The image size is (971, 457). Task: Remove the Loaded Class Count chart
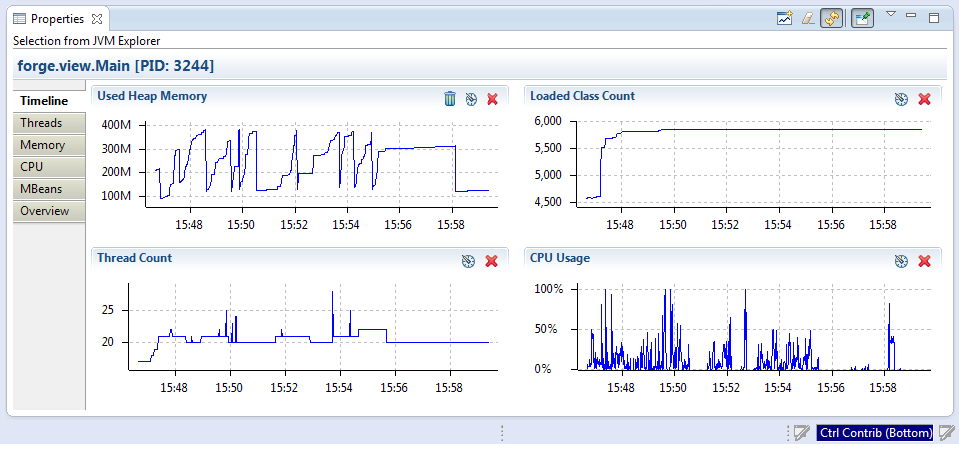pyautogui.click(x=924, y=98)
